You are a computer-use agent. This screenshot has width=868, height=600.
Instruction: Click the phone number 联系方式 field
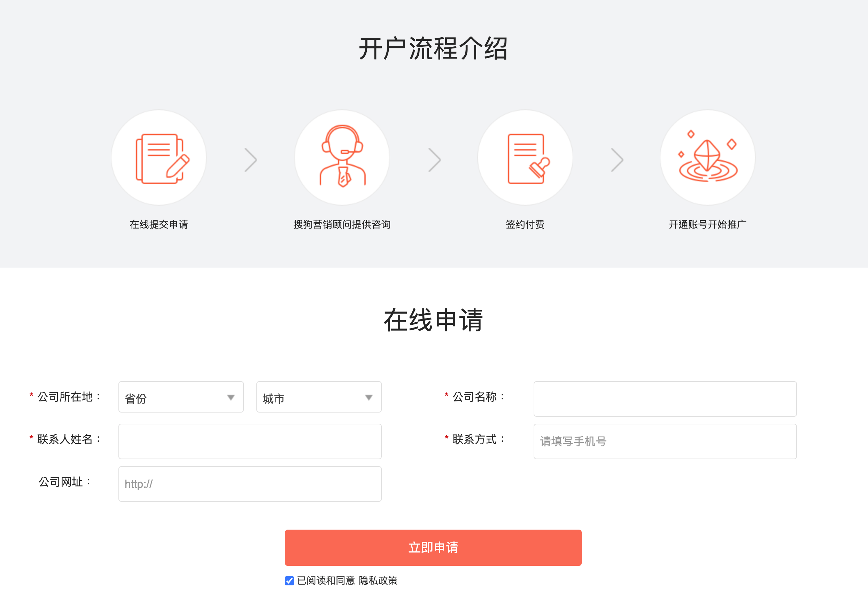[x=665, y=441]
